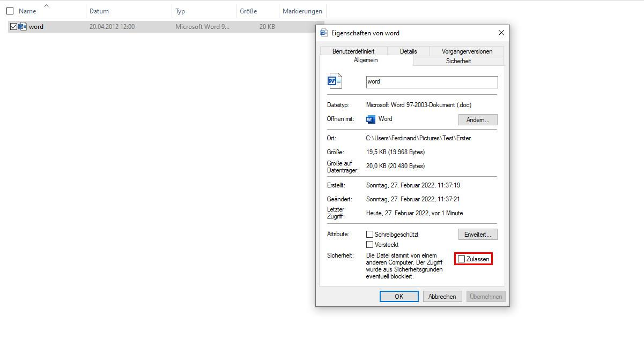Uncheck the checkbox for the word file row
The height and width of the screenshot is (362, 644).
tap(13, 26)
